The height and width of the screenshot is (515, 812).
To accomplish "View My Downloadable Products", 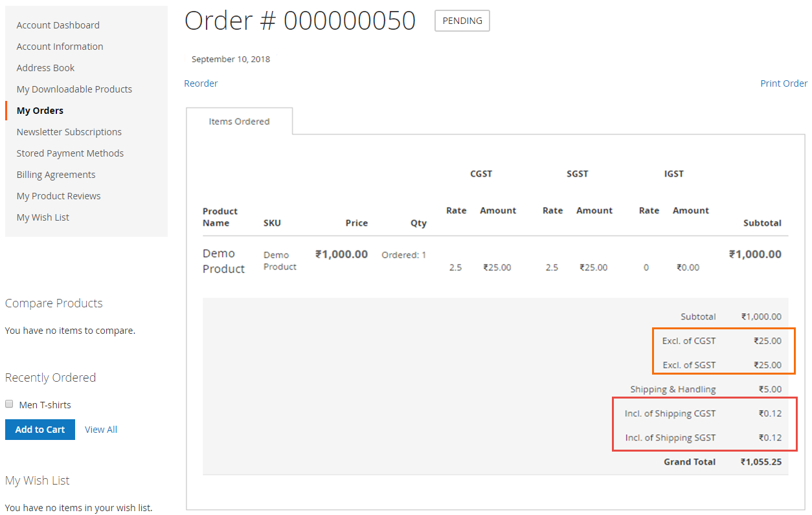I will [74, 89].
